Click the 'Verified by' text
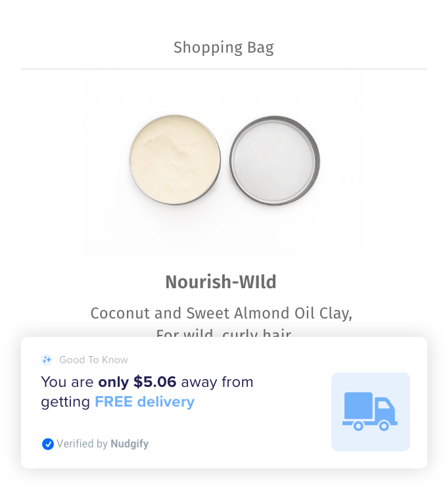 82,444
